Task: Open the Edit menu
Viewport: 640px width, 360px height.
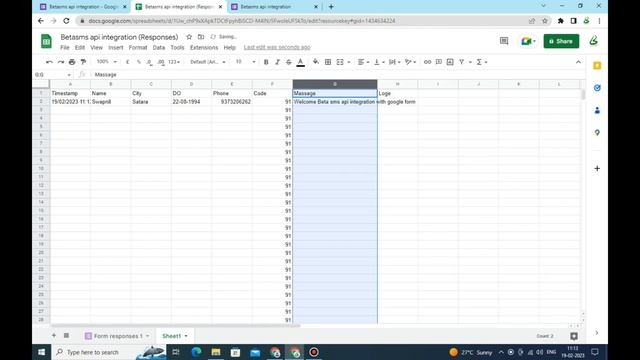Action: coord(80,48)
